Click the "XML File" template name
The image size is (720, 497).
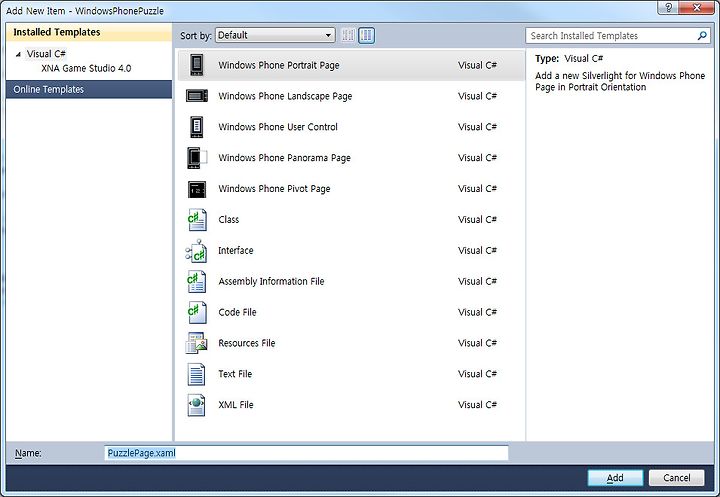coord(236,405)
